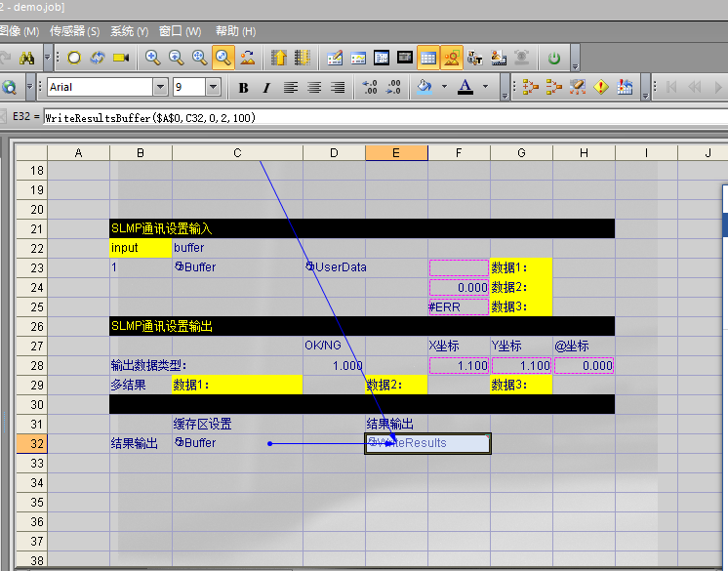The height and width of the screenshot is (571, 728).
Task: Select the Buffer cell in row 32
Action: (x=237, y=443)
